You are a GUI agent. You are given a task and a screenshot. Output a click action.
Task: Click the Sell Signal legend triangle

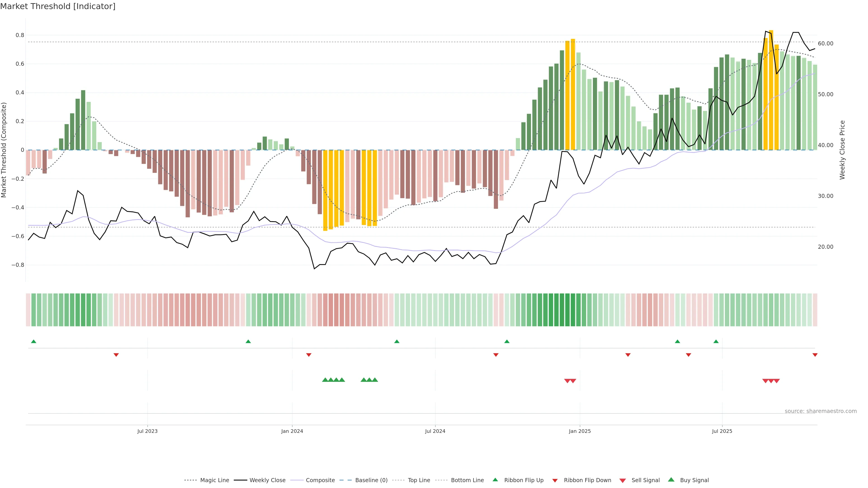[x=623, y=480]
